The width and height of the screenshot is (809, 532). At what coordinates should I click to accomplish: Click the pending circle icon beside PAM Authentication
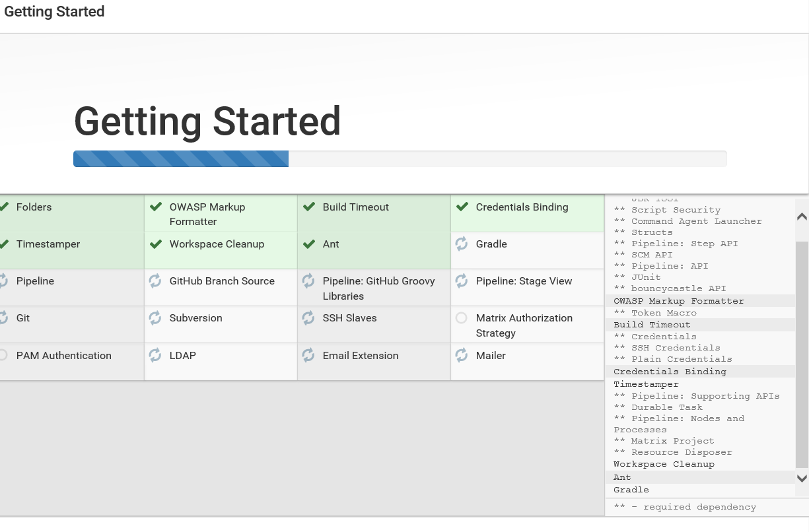[3, 355]
